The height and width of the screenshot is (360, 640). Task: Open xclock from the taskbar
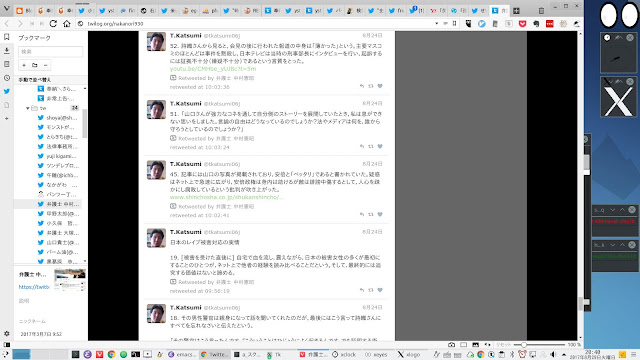[345, 354]
